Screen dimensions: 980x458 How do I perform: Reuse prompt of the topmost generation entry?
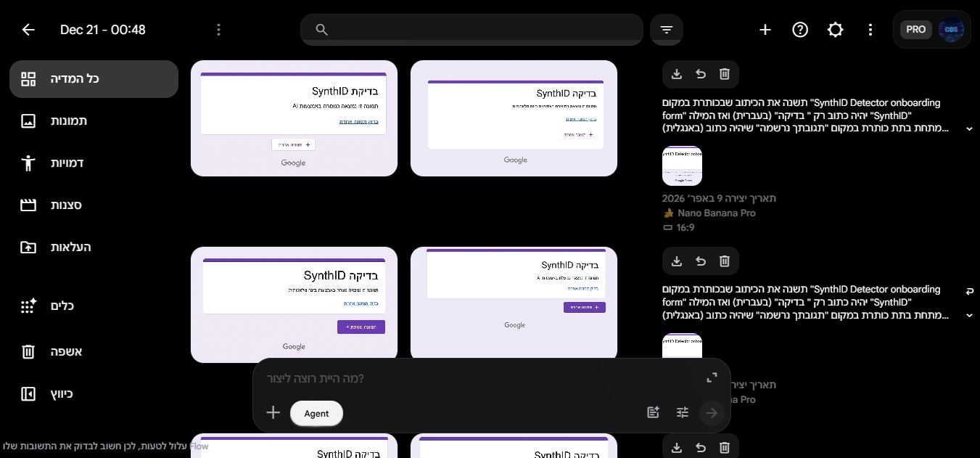[x=701, y=74]
